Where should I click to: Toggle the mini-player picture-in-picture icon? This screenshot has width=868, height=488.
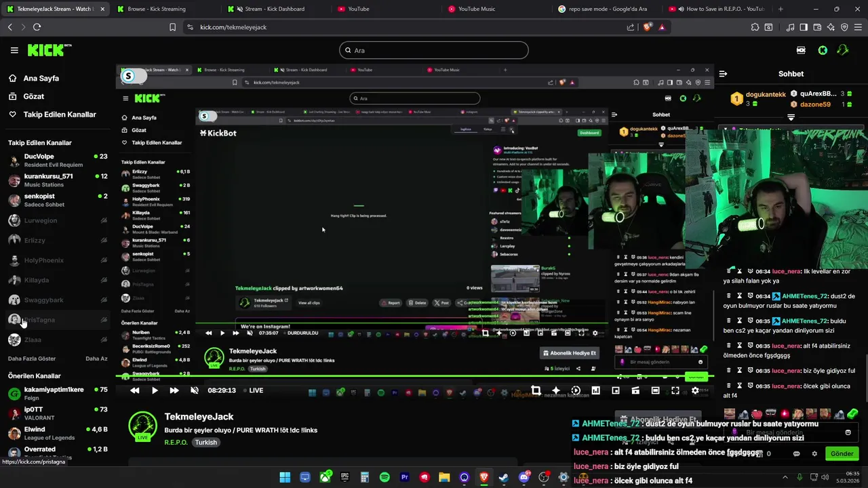[x=616, y=390]
